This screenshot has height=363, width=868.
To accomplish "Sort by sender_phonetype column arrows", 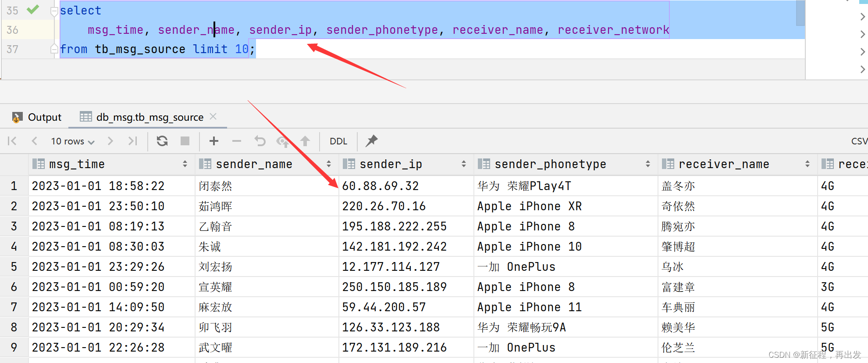I will (x=648, y=164).
